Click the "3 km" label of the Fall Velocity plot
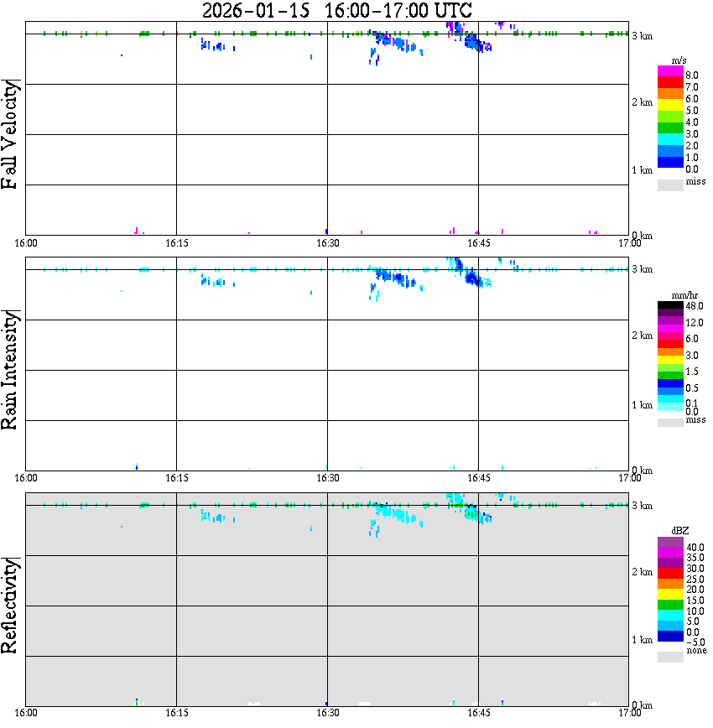Image resolution: width=713 pixels, height=728 pixels. tap(642, 36)
